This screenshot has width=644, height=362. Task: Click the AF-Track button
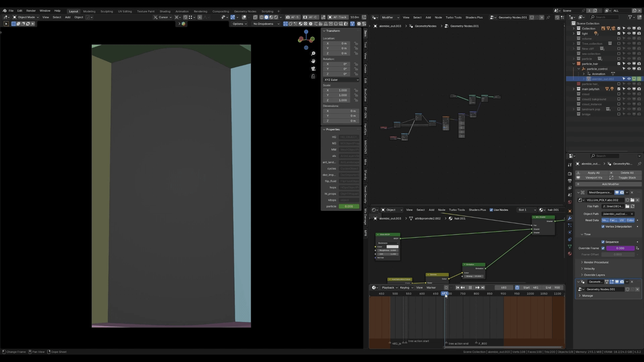pyautogui.click(x=338, y=17)
